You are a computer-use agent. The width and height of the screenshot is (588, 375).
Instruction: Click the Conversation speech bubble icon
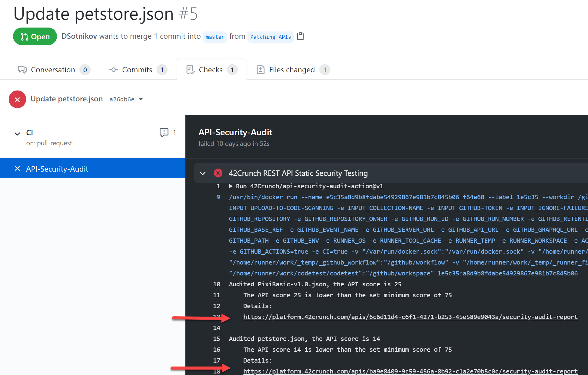click(22, 70)
